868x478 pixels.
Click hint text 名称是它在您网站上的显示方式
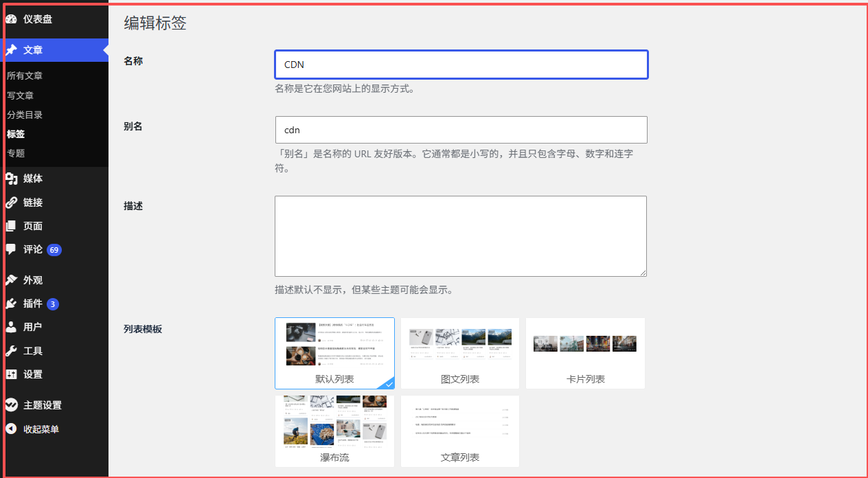tap(345, 89)
